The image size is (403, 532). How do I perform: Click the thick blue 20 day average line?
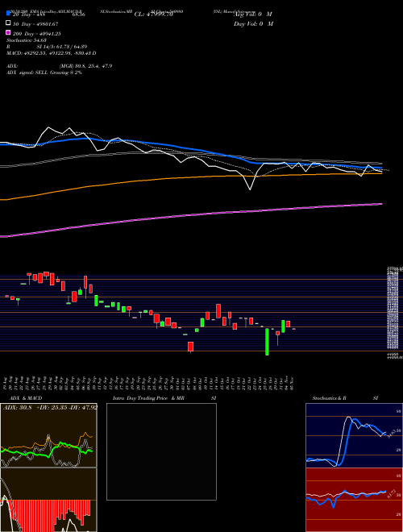tap(191, 148)
